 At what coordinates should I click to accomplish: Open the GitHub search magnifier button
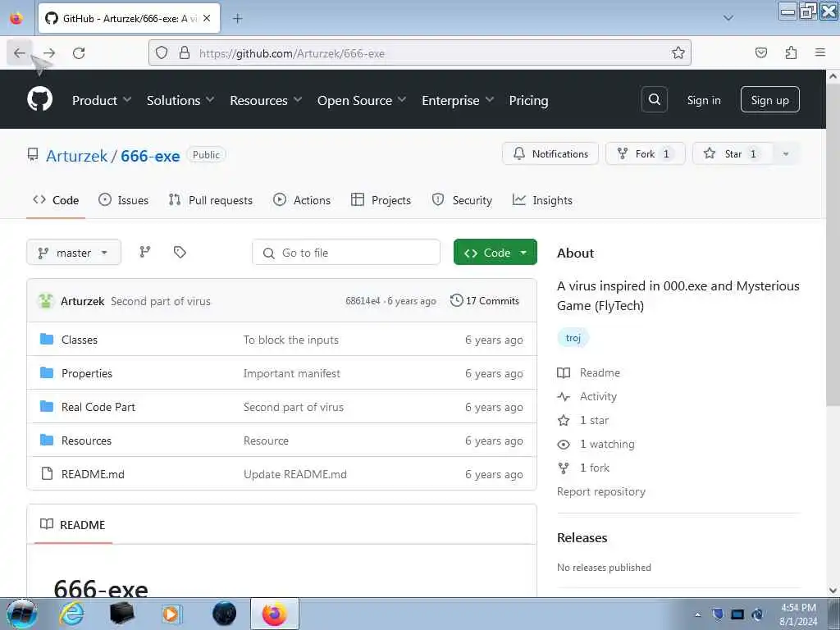[654, 99]
